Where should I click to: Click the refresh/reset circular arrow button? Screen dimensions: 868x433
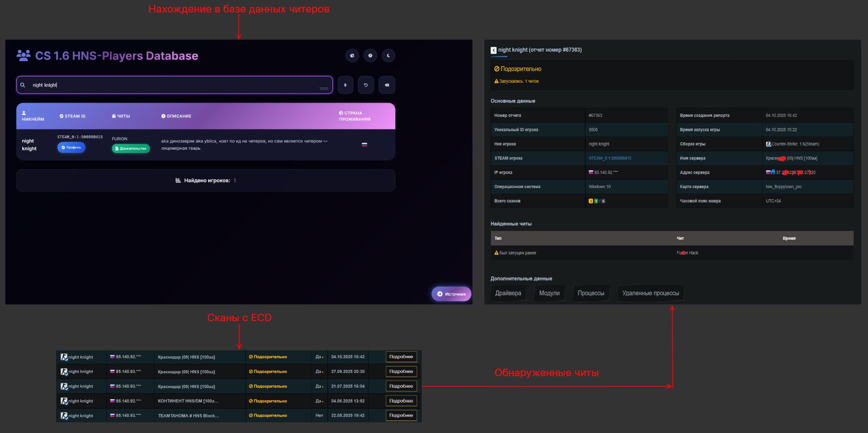click(366, 85)
